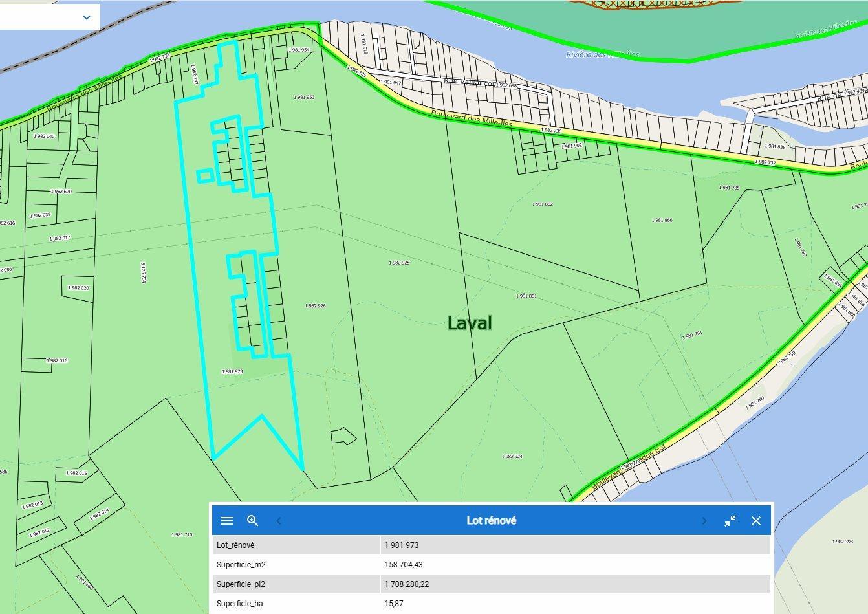Go to the previous record using the left chevron
The width and height of the screenshot is (868, 614).
(x=278, y=520)
